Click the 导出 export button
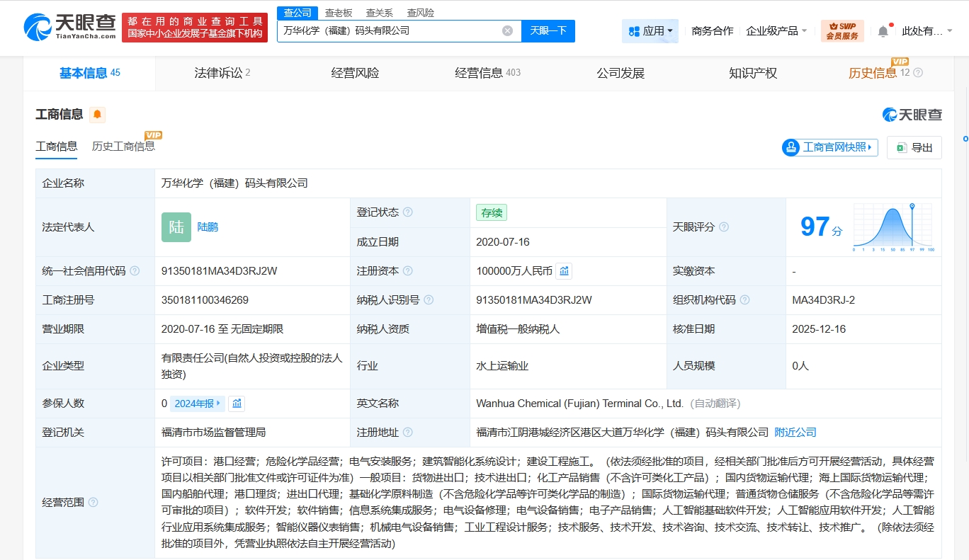 click(x=914, y=147)
